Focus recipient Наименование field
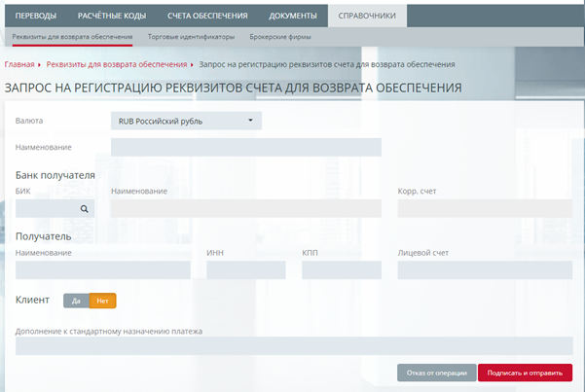This screenshot has width=585, height=392. click(103, 270)
